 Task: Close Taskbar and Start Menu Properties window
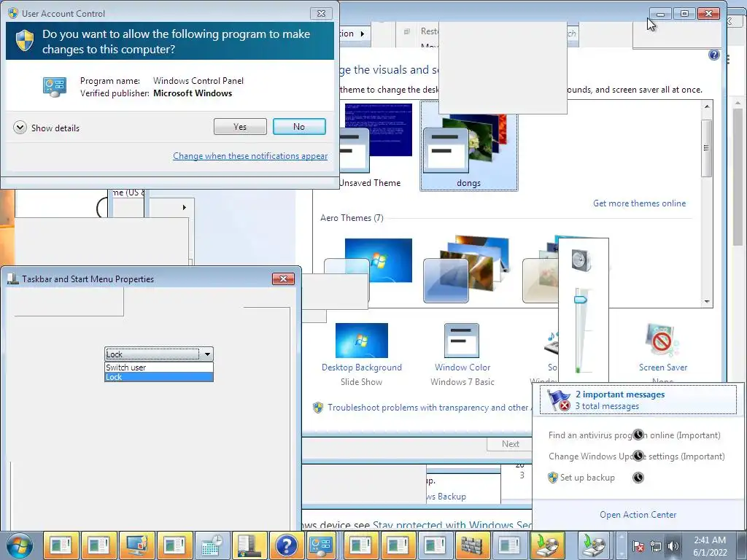click(283, 279)
